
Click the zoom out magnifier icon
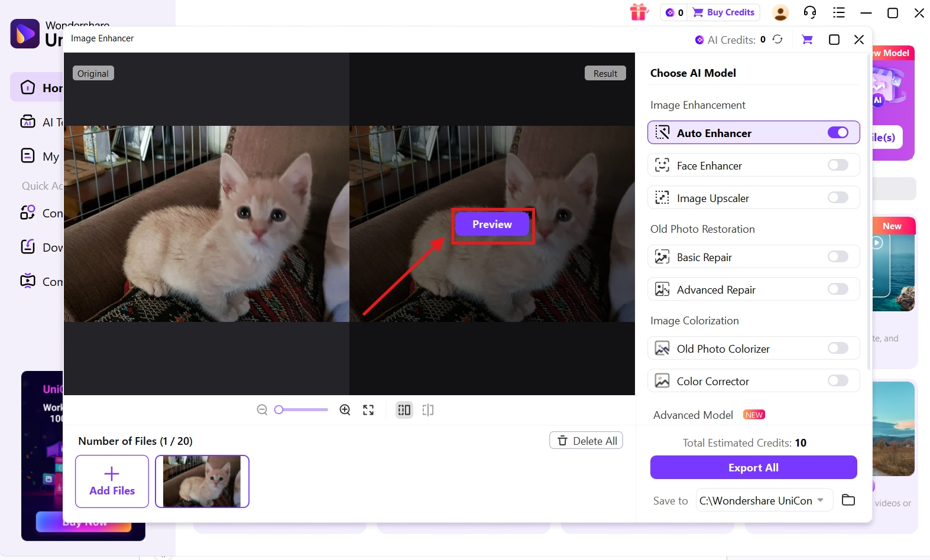pyautogui.click(x=262, y=410)
